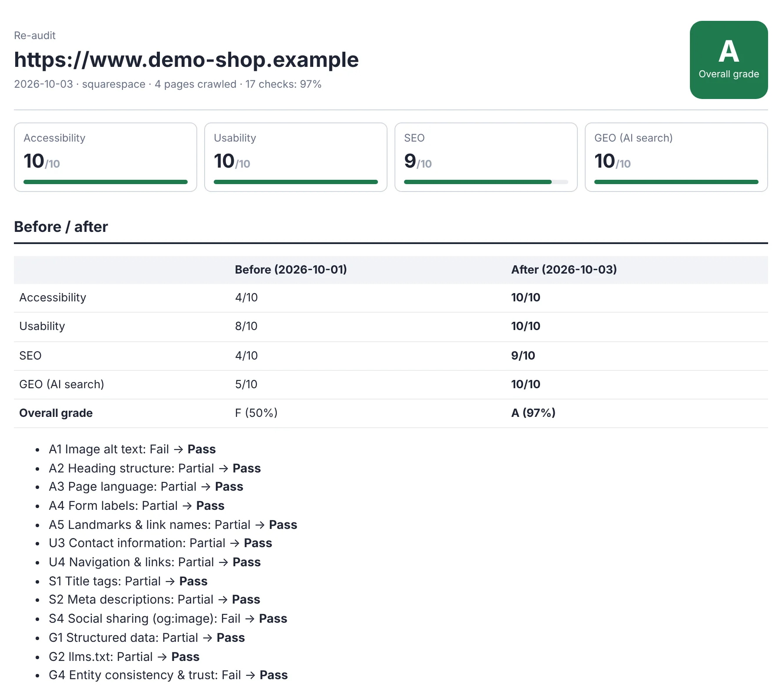Viewport: 782px width, 700px height.
Task: Click the A2 Heading structure item
Action: [155, 468]
